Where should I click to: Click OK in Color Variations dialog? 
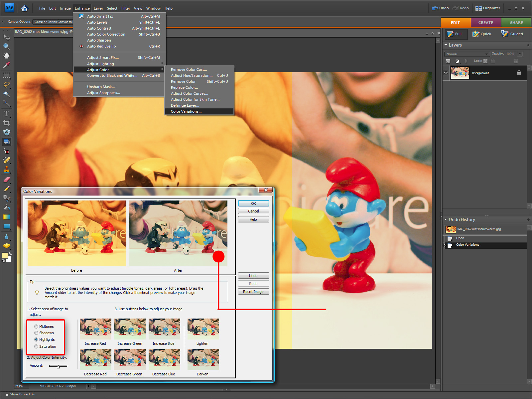coord(253,203)
